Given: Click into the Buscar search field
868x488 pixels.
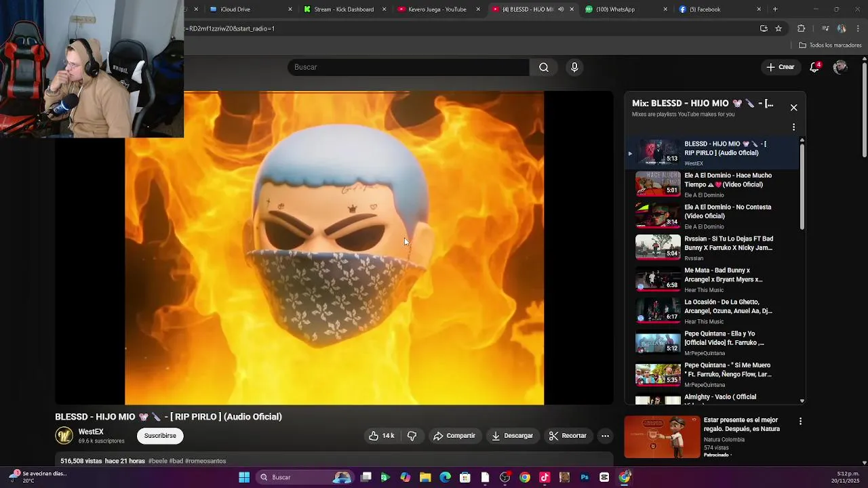Looking at the screenshot, I should coord(408,67).
